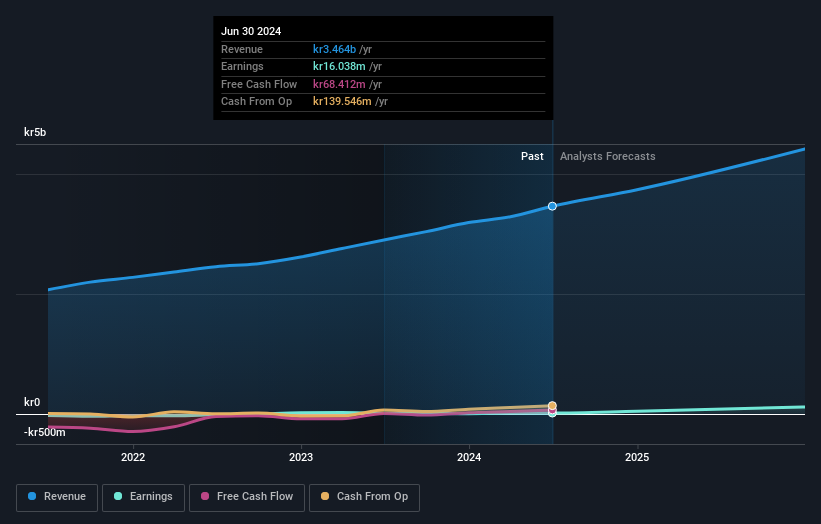
Task: Click the Past label on chart
Action: coord(532,157)
